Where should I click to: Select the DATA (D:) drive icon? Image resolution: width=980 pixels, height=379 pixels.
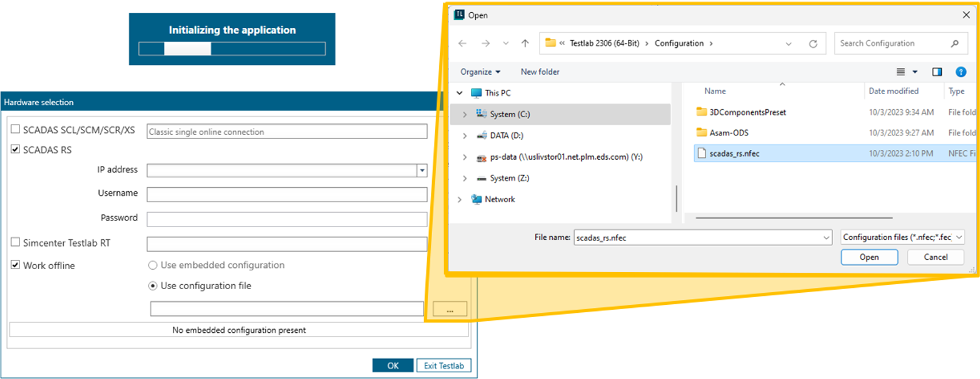[482, 135]
